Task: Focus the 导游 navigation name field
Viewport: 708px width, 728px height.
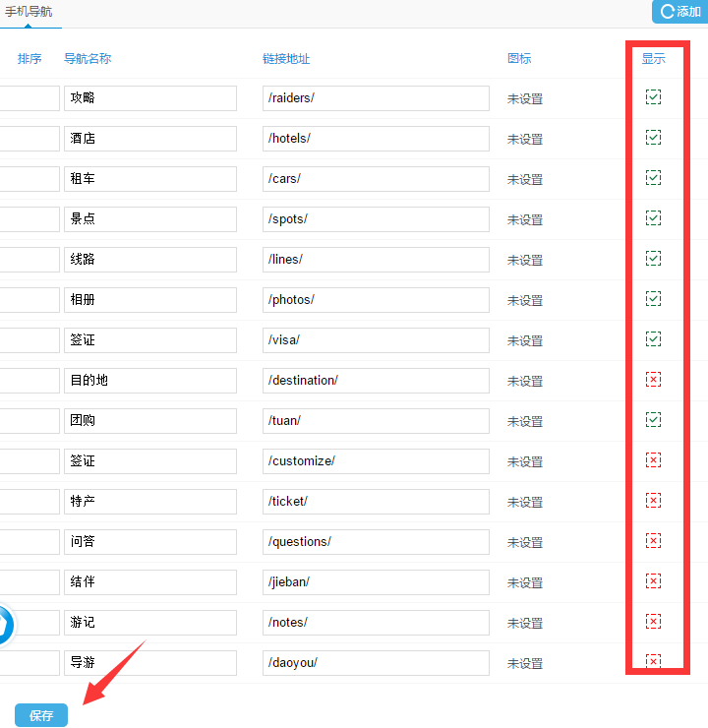Action: tap(149, 663)
